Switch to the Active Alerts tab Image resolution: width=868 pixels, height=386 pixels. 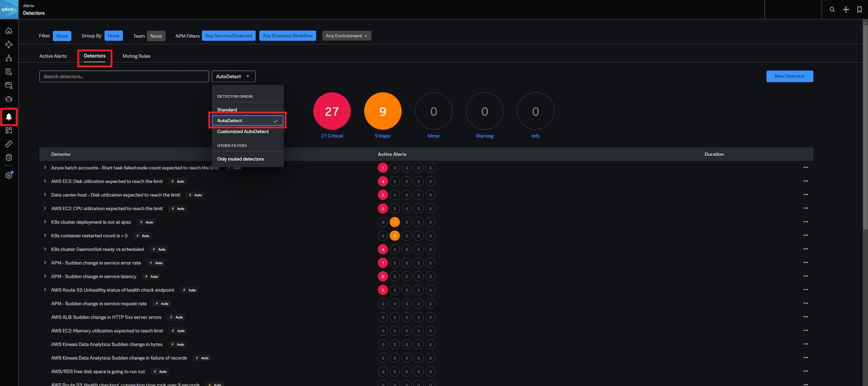click(x=53, y=56)
